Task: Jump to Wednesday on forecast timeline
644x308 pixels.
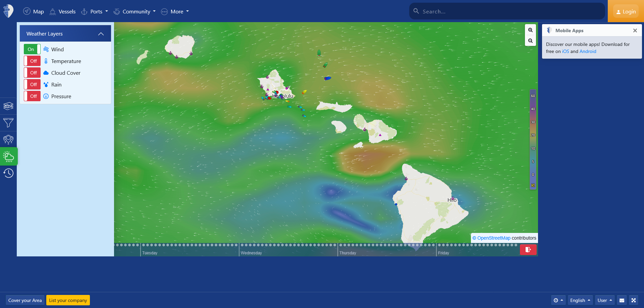Action: (251, 253)
